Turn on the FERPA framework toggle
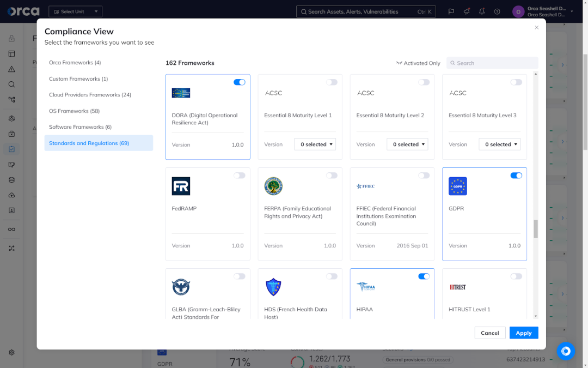The image size is (588, 368). [332, 176]
